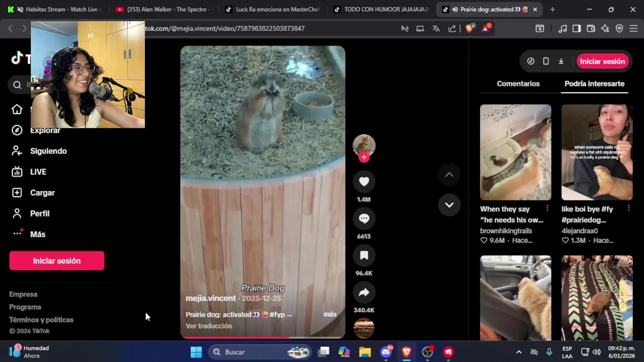Switch to Luck Ra emociona en MasterChef tab

tap(272, 9)
